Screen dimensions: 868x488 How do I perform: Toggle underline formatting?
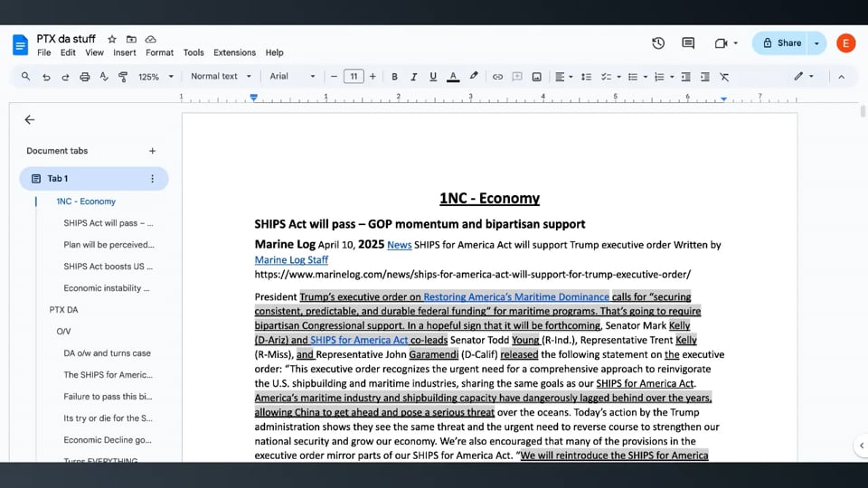click(x=433, y=77)
